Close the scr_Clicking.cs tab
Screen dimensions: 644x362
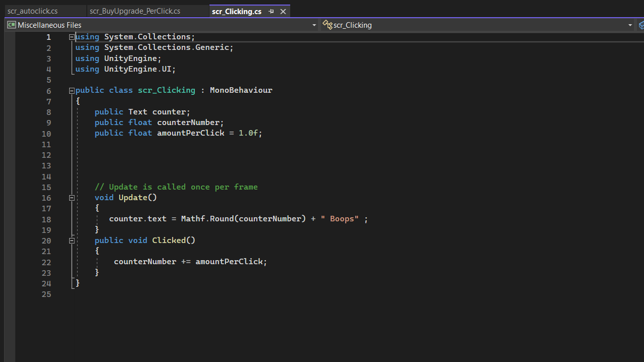pyautogui.click(x=283, y=11)
